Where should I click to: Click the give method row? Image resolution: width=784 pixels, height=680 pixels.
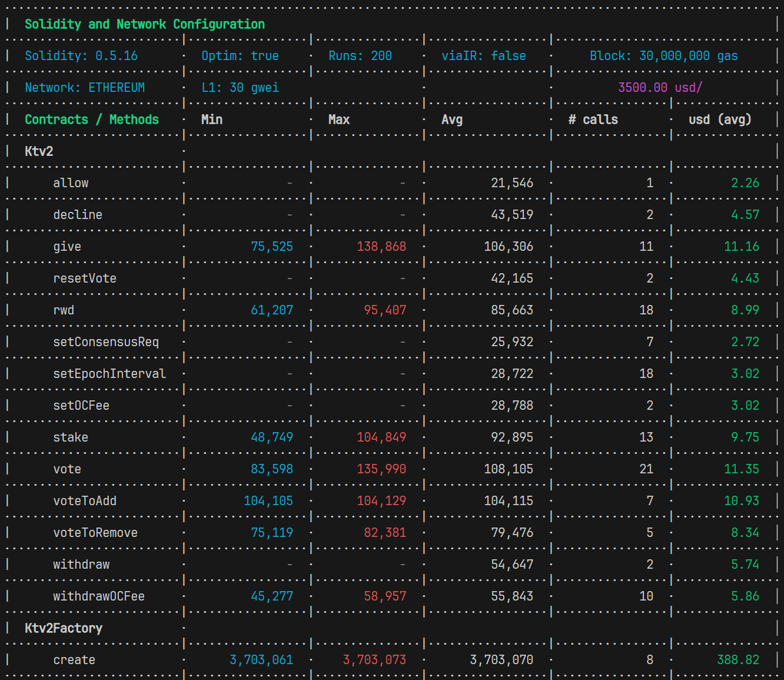pos(67,246)
